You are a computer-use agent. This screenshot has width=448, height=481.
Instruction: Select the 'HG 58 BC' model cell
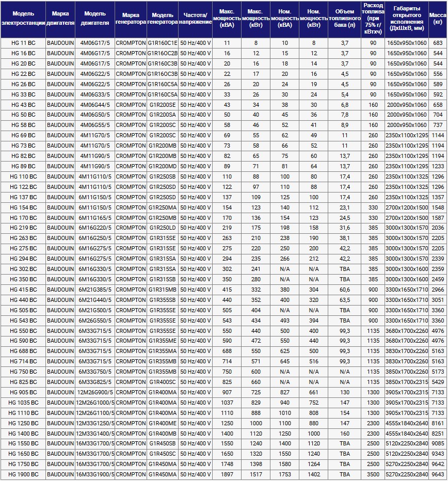click(23, 125)
